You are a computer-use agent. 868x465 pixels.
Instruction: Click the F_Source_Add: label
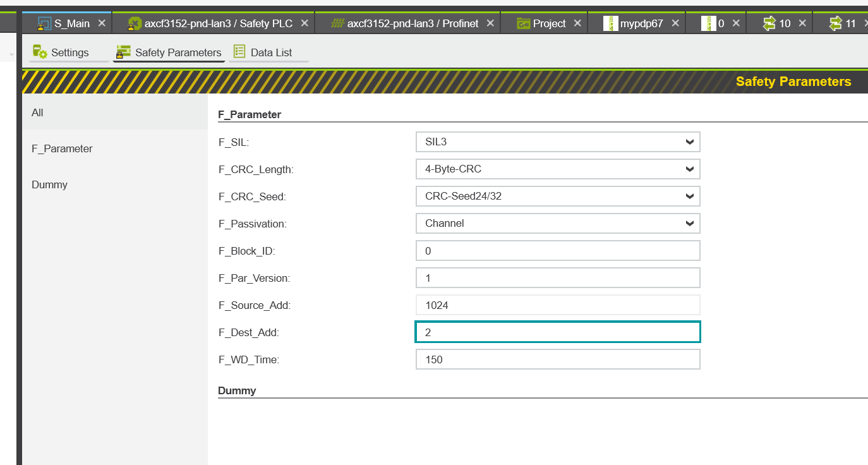[254, 305]
